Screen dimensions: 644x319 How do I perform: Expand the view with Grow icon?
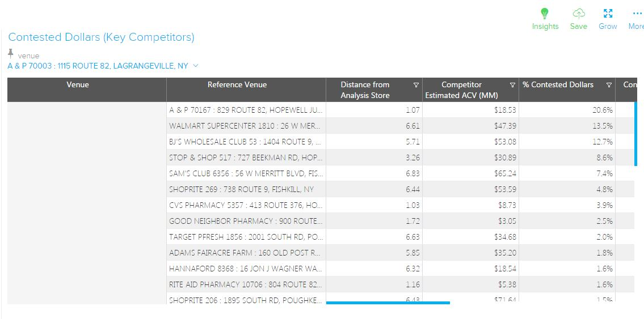[608, 14]
